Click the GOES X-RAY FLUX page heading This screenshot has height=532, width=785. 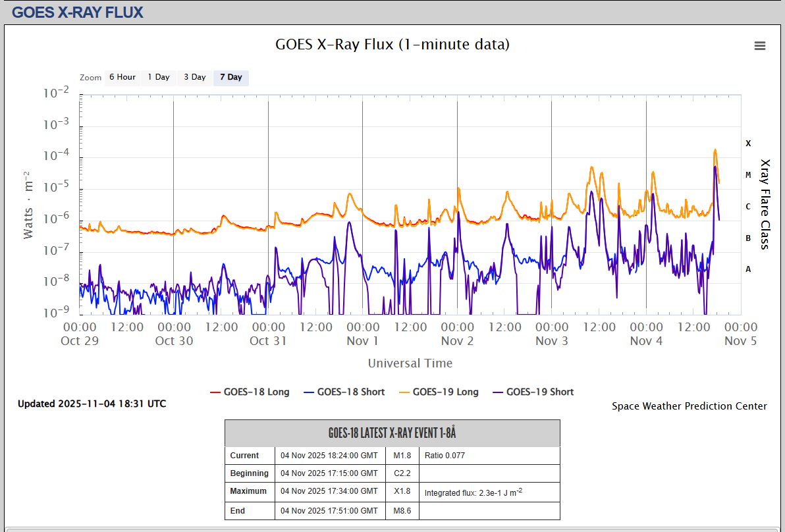(77, 12)
